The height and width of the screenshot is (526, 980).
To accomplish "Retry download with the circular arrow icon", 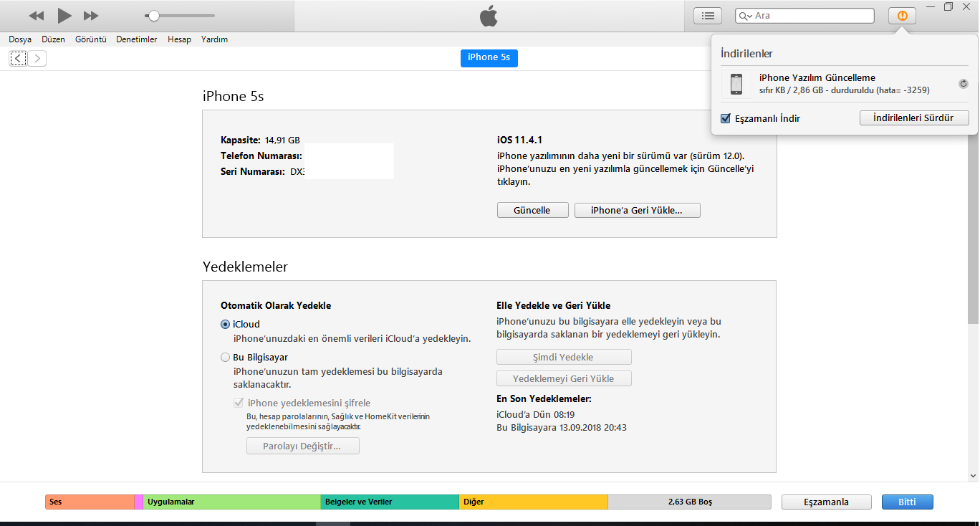I will 964,84.
